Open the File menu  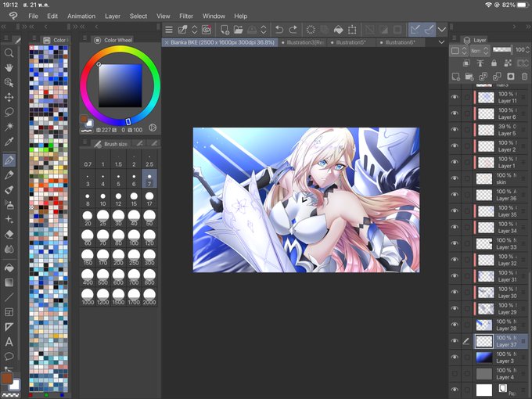33,16
